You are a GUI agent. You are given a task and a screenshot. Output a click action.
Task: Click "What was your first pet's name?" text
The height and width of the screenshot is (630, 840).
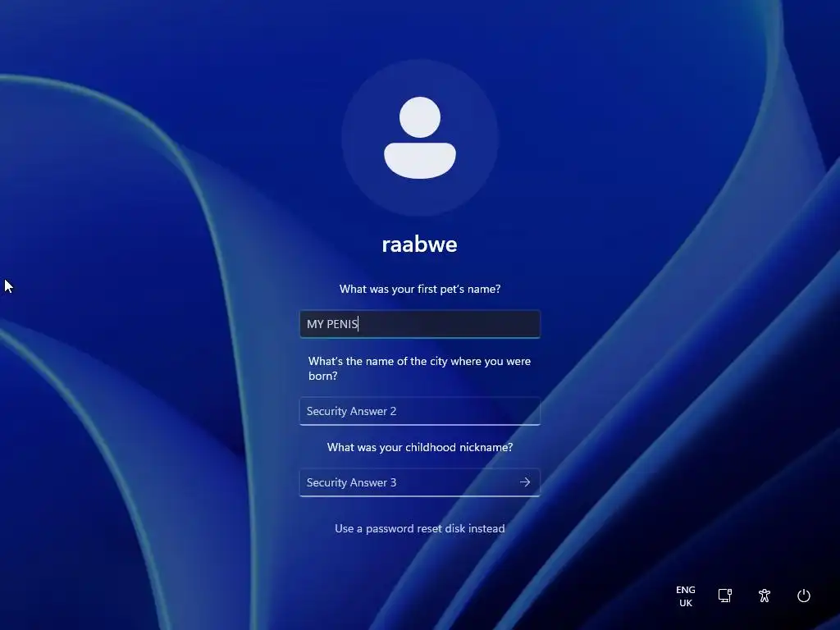(x=419, y=289)
